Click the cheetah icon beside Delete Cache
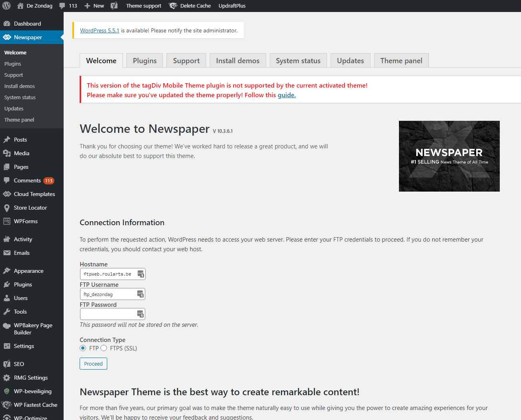Screen dimensions: 521x420 [x=173, y=6]
